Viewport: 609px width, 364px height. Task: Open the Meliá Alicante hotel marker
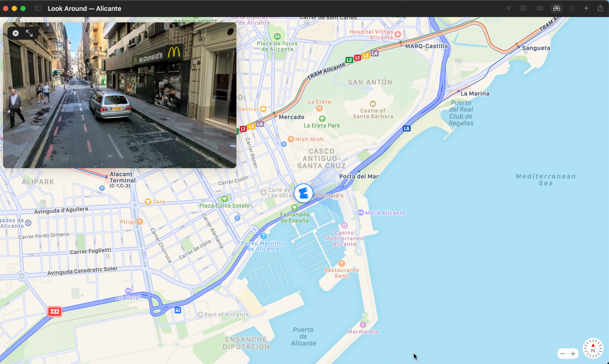[x=361, y=213]
